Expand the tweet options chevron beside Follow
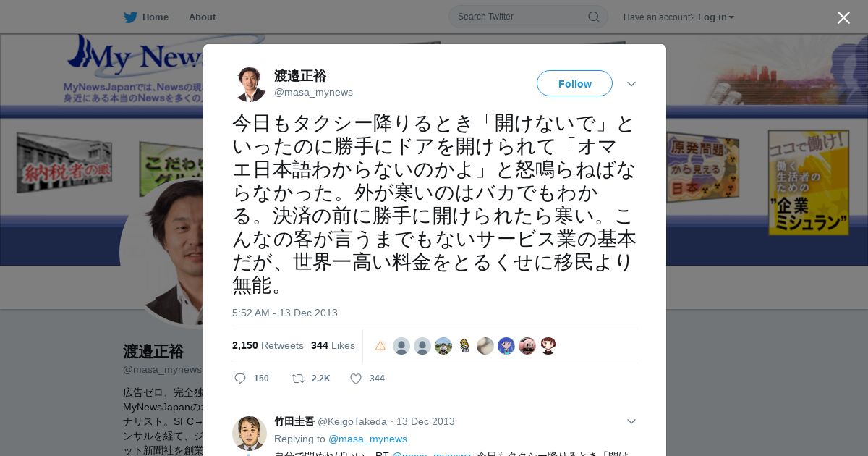 631,84
